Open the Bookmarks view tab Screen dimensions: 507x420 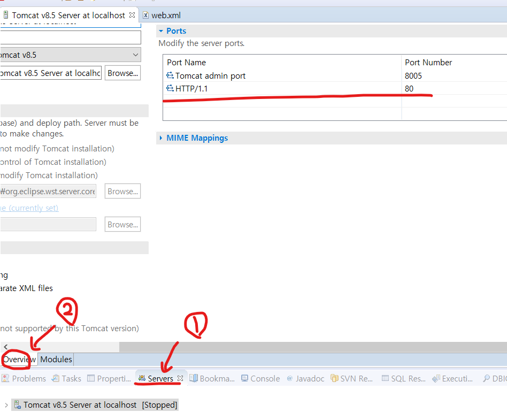click(x=212, y=379)
